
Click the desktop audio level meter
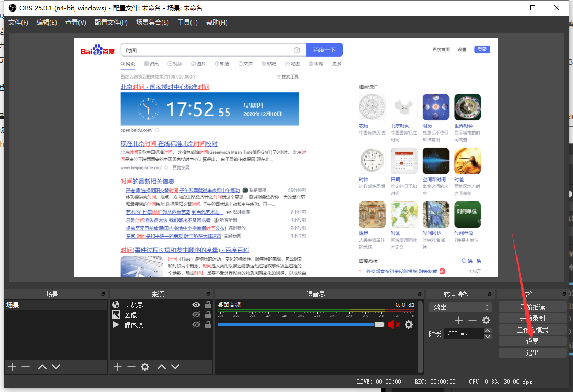tap(316, 311)
